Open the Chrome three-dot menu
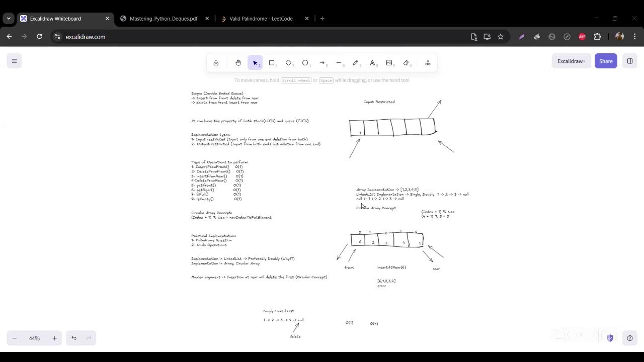Viewport: 644px width, 362px height. pos(634,37)
